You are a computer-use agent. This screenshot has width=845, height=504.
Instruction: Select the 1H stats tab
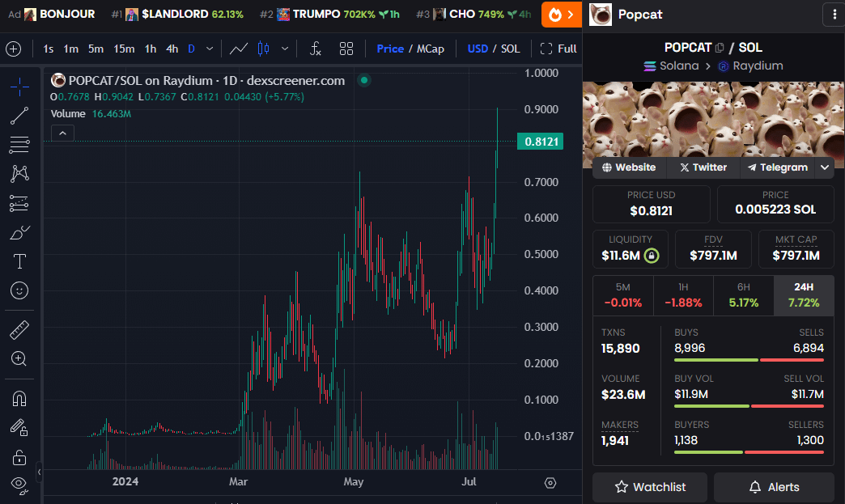click(x=683, y=295)
